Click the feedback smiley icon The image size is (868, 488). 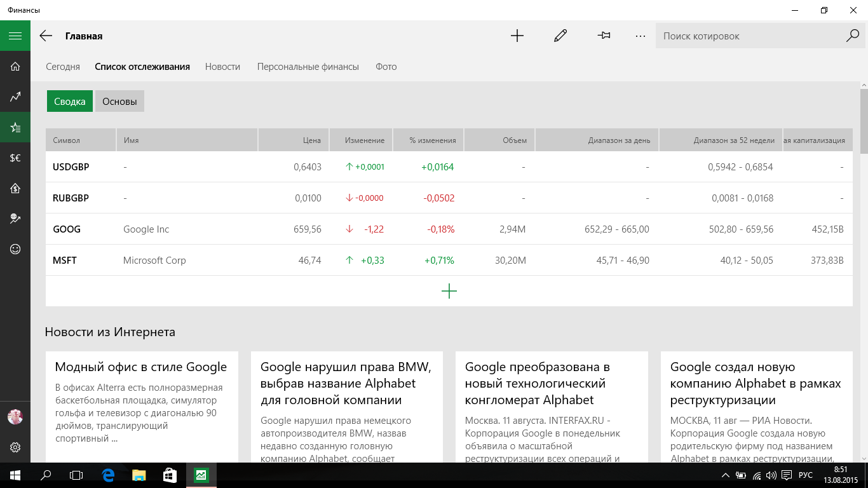click(15, 249)
